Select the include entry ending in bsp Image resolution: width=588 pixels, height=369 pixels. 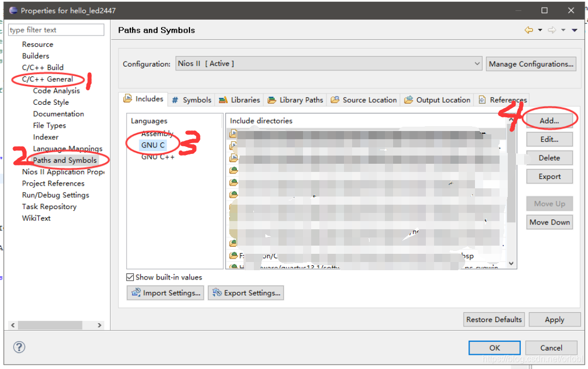click(x=366, y=256)
